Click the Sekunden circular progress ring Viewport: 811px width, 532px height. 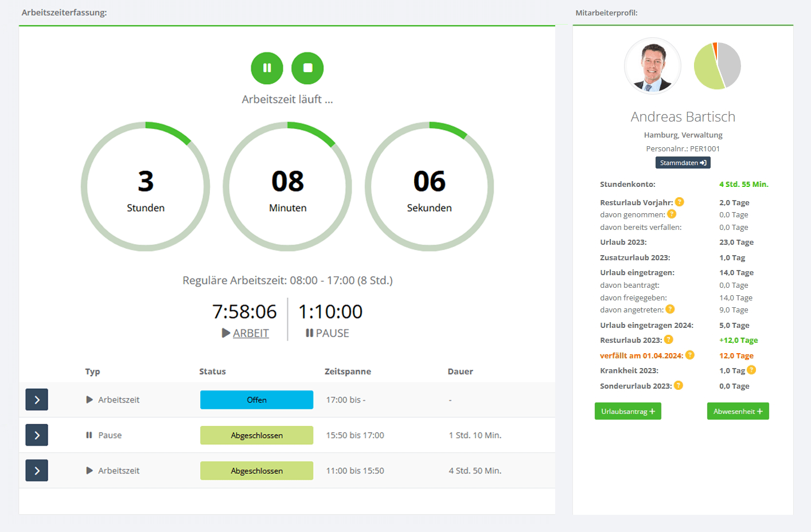[430, 186]
